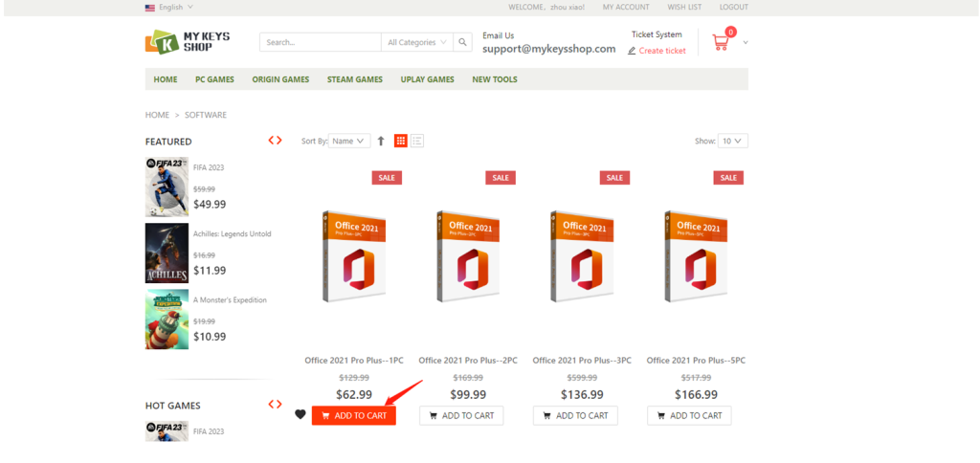Open PC GAMES menu
The width and height of the screenshot is (980, 463).
(x=214, y=79)
